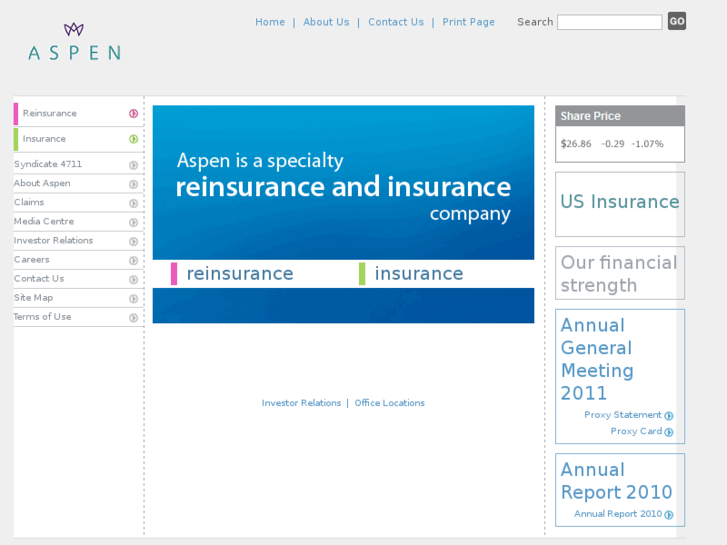Click the Annual General Meeting 2011 heading

tap(597, 359)
